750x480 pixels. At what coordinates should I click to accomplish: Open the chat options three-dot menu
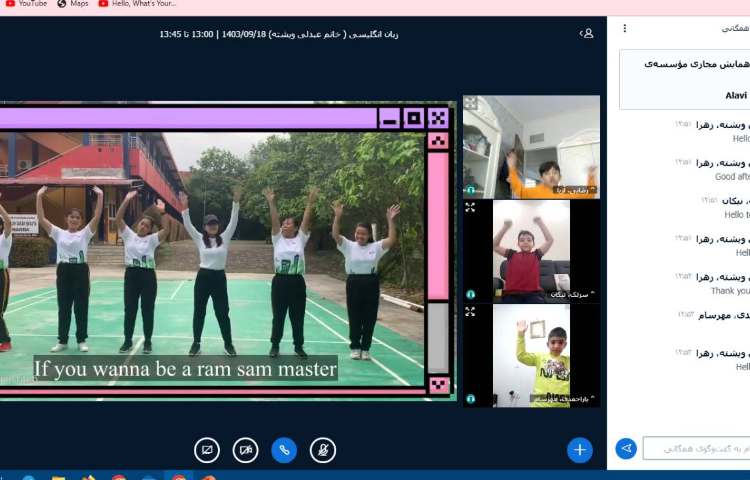click(625, 29)
